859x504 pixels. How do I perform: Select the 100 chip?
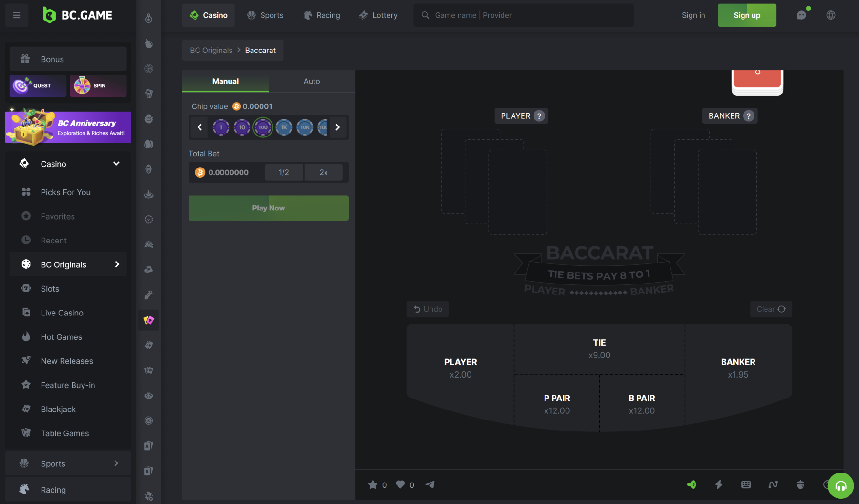tap(263, 127)
